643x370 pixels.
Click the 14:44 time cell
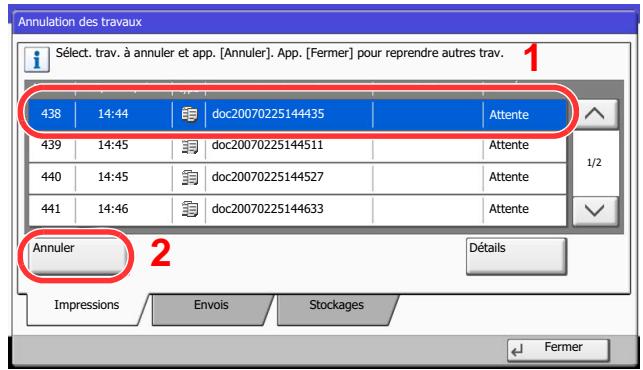[x=113, y=114]
